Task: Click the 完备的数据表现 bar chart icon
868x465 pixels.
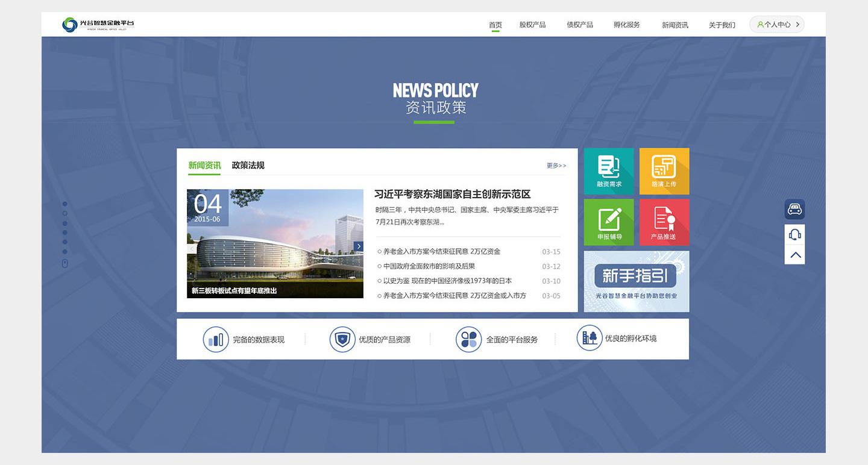Action: [216, 339]
